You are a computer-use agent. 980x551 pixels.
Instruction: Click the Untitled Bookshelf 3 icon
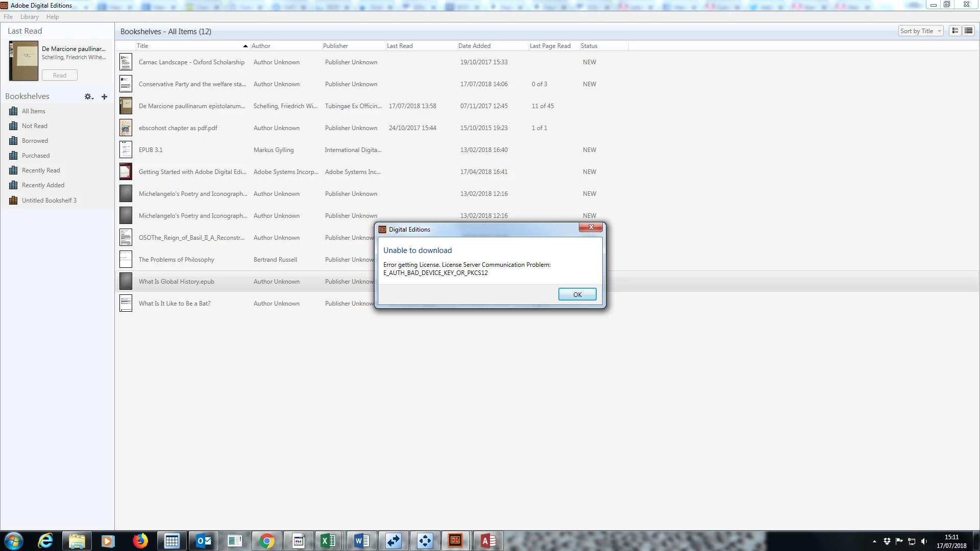pos(13,201)
